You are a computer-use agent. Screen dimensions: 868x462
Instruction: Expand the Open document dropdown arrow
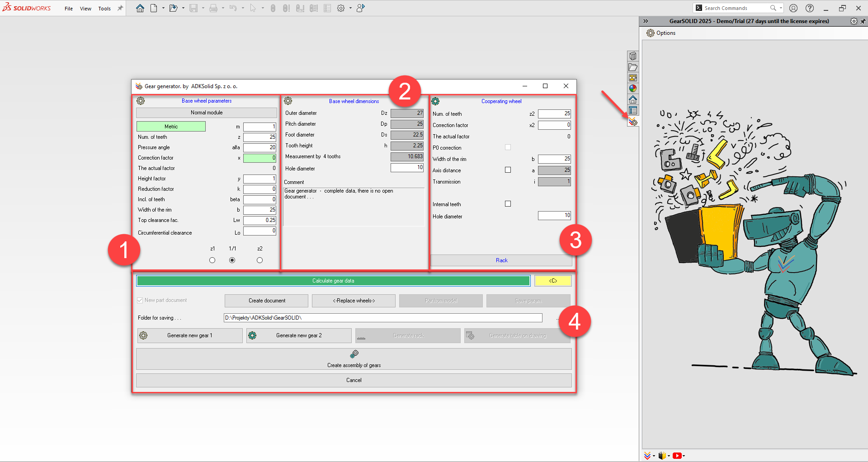pos(183,8)
